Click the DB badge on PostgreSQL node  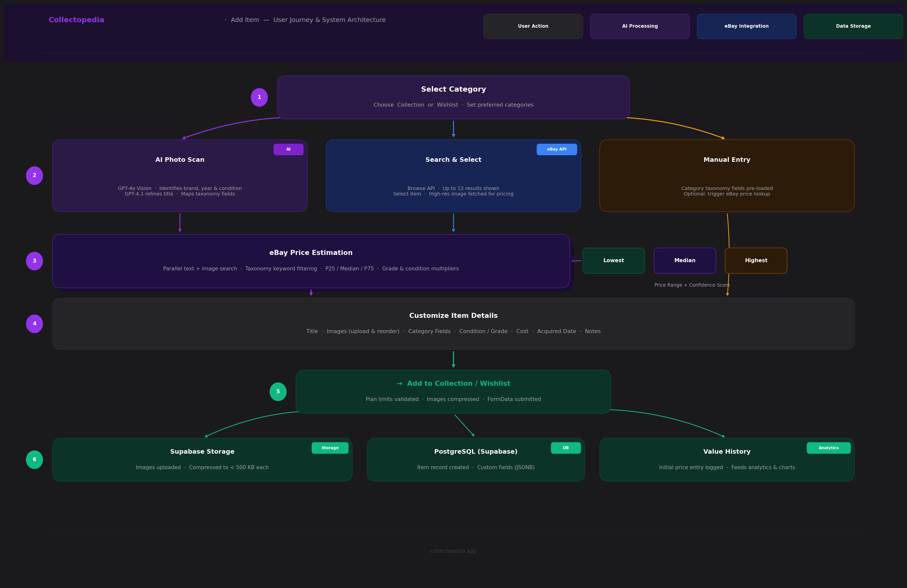565,448
